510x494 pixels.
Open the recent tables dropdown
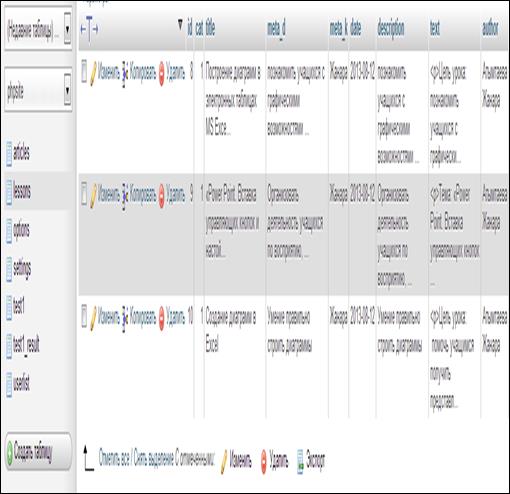coord(38,29)
